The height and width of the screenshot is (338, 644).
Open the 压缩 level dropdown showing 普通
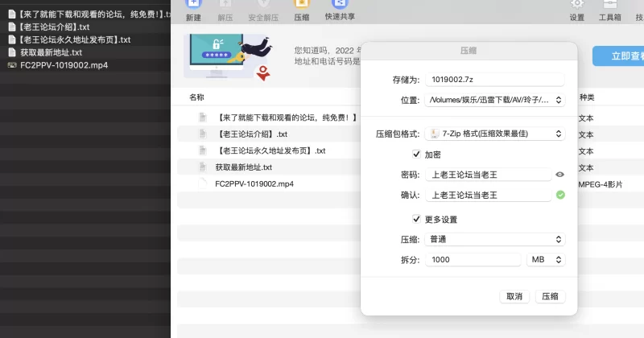pyautogui.click(x=494, y=239)
